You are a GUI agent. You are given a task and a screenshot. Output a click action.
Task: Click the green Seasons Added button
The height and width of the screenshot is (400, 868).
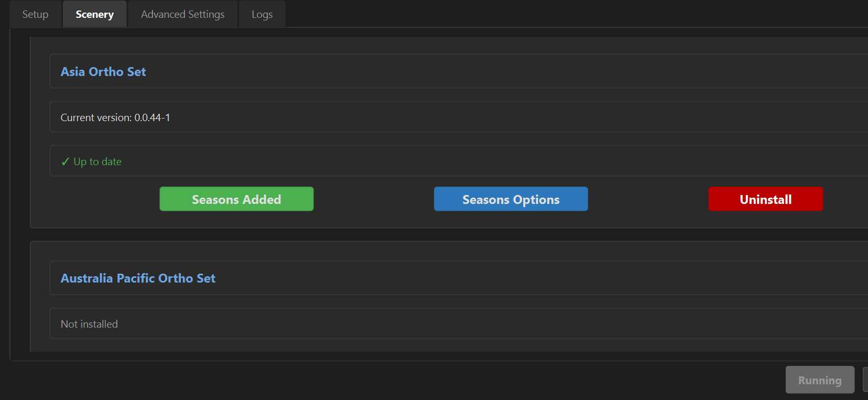coord(236,199)
